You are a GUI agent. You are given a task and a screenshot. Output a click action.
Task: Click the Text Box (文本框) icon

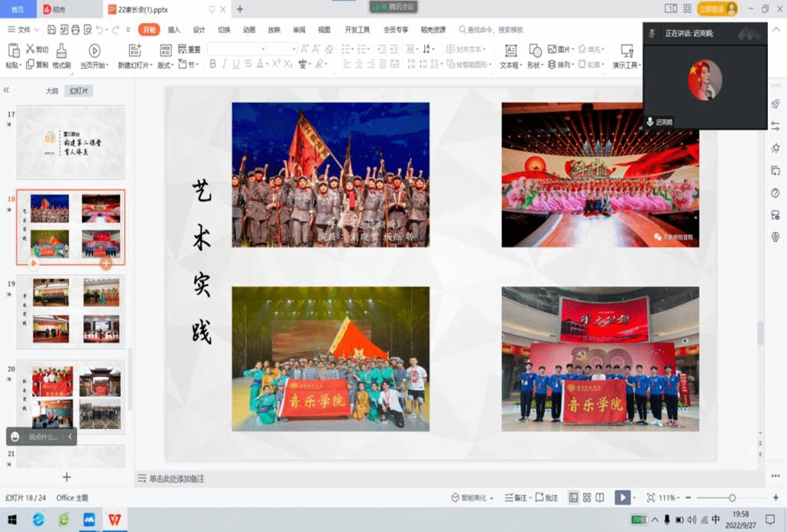(x=510, y=52)
